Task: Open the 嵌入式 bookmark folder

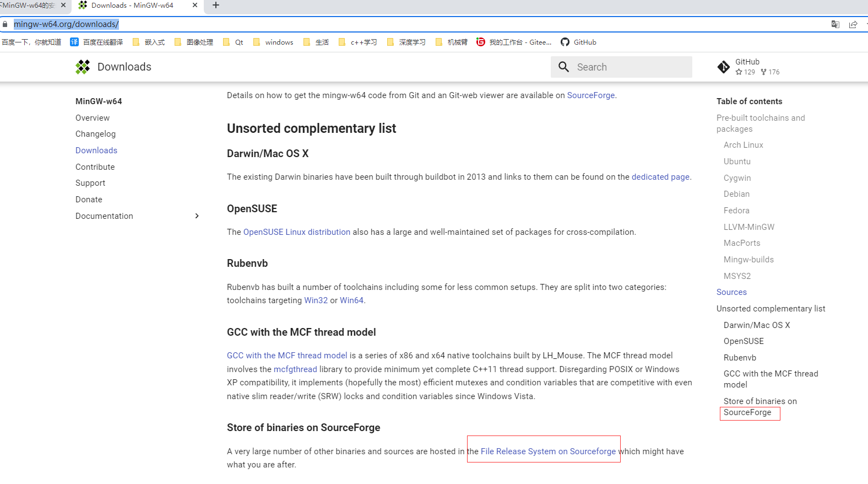Action: (x=149, y=42)
